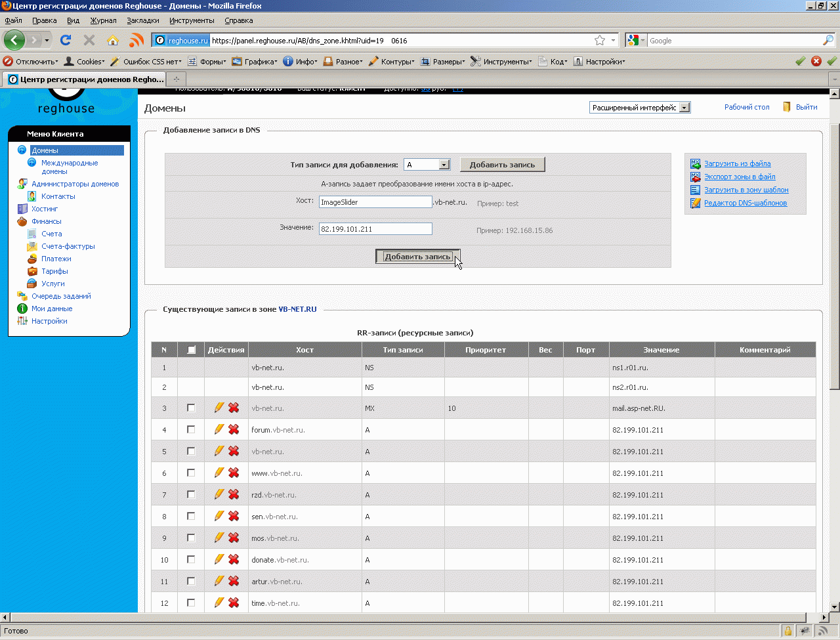Click the Загрузить из файла icon
The width and height of the screenshot is (840, 640).
point(696,163)
